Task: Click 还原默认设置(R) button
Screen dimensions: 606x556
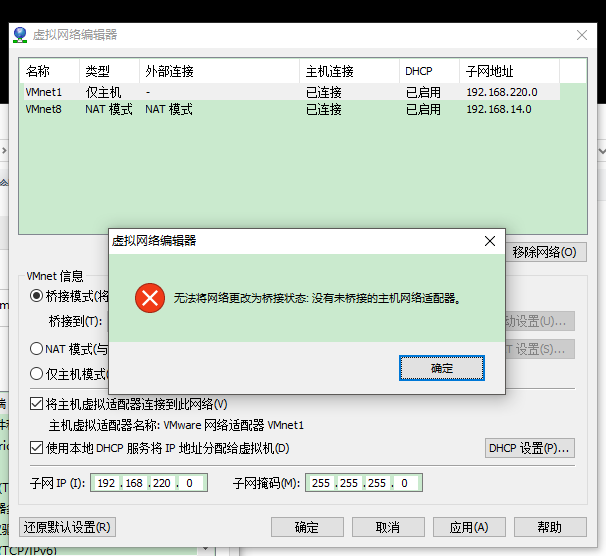Action: (x=67, y=527)
